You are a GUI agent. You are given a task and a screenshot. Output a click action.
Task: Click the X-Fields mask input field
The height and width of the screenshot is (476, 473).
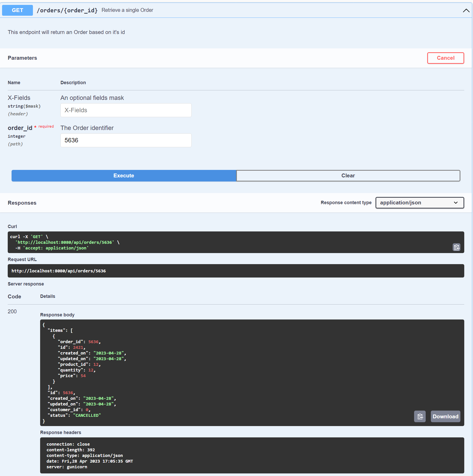pyautogui.click(x=126, y=110)
